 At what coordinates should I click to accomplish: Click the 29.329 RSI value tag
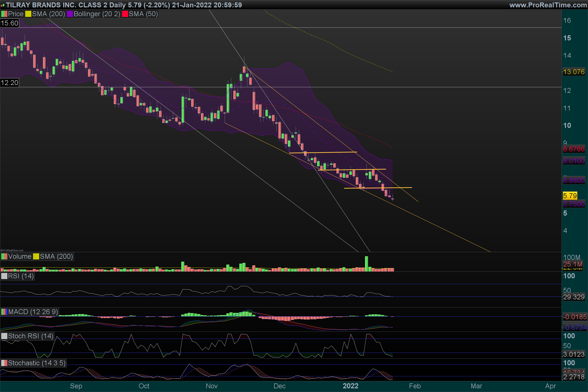(x=574, y=297)
